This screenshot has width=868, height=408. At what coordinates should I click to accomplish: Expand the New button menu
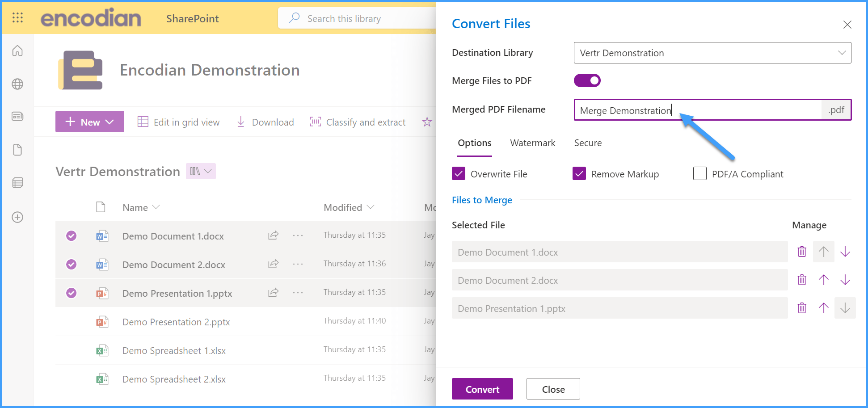coord(89,122)
